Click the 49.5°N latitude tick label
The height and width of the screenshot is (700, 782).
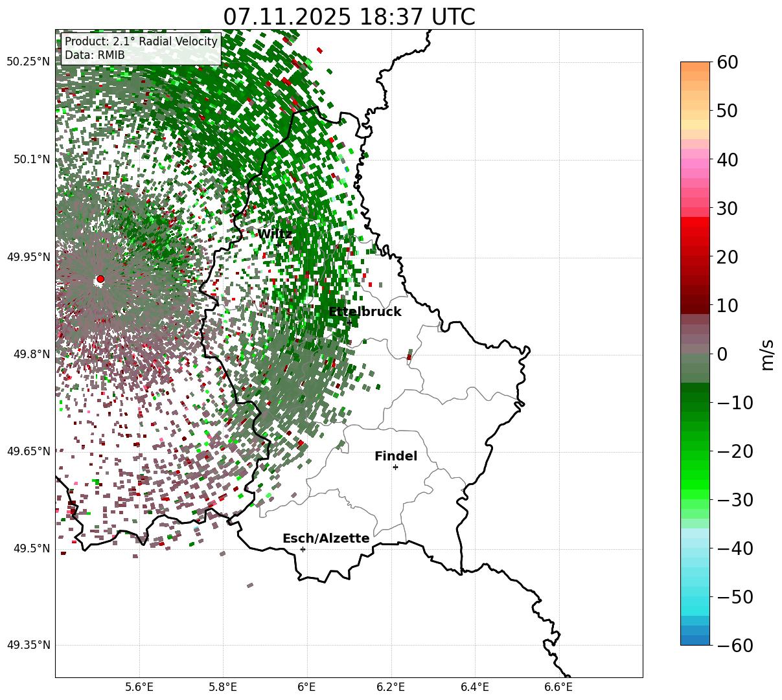tap(31, 548)
